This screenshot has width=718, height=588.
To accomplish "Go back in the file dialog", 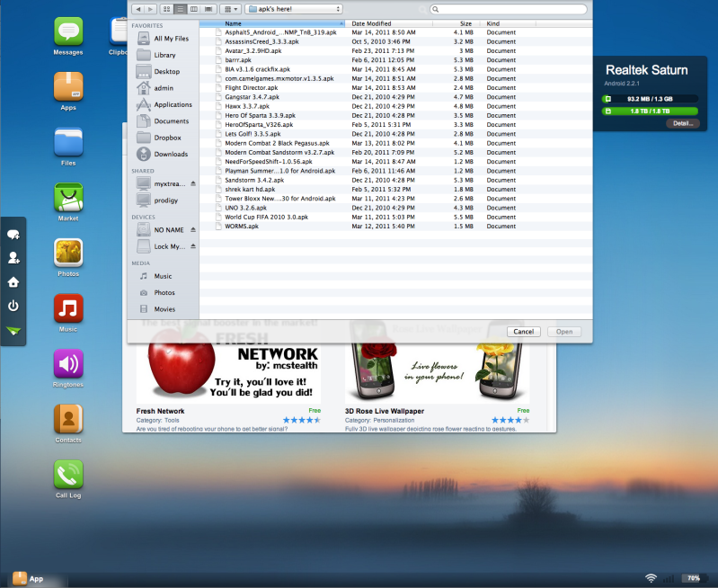I will pos(137,9).
